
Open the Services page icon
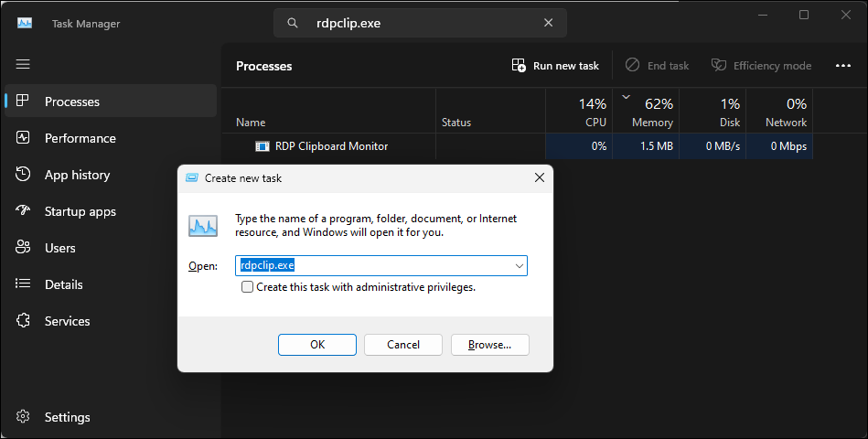(x=24, y=321)
